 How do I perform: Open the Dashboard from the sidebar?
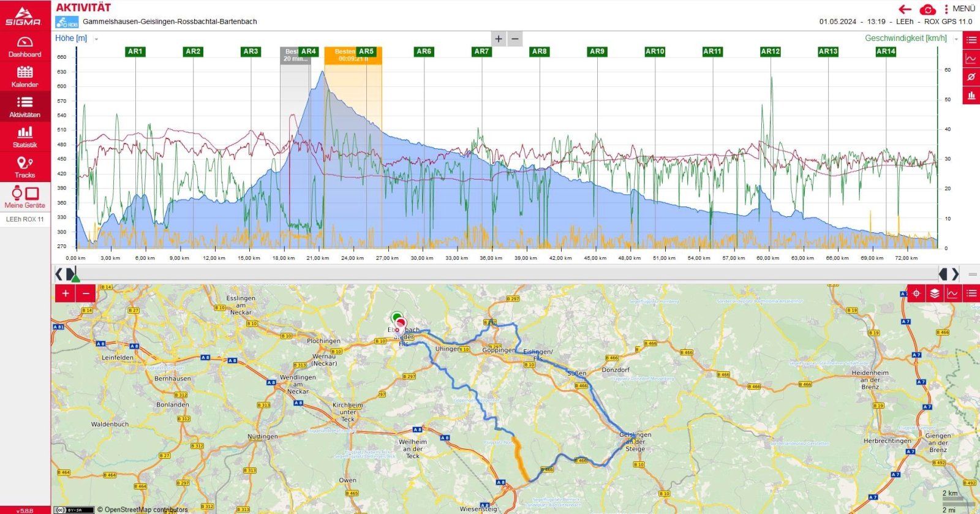[x=24, y=47]
